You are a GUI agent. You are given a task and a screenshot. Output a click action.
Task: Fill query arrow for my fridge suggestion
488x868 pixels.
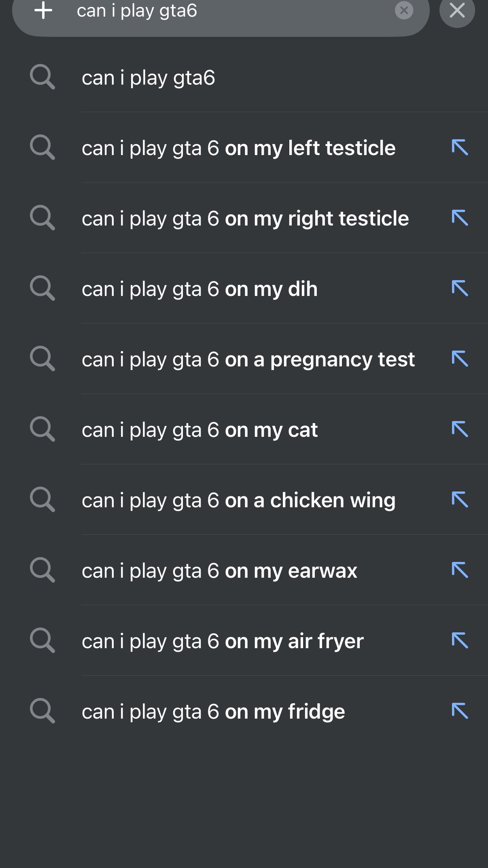point(460,711)
